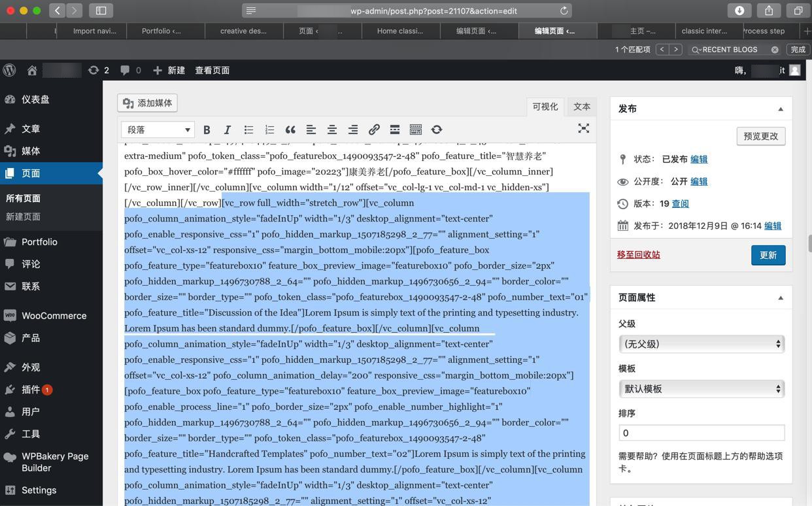Clear the RECENT BLOGS find field

(x=775, y=50)
